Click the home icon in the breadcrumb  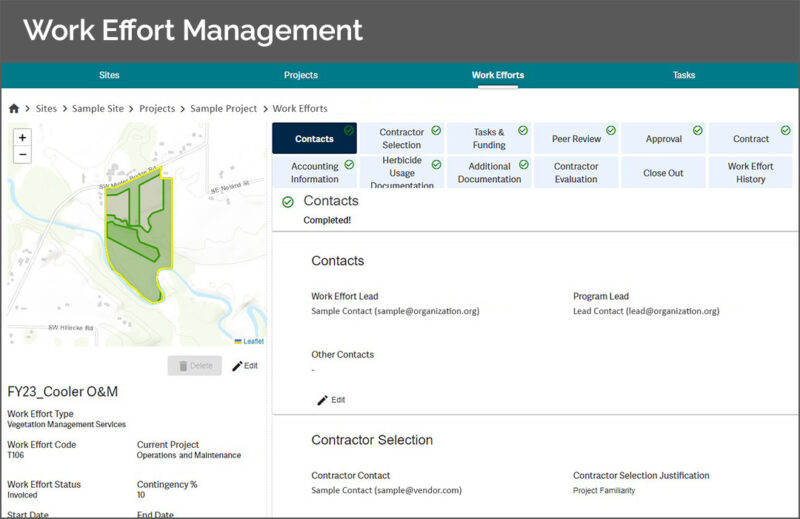14,108
